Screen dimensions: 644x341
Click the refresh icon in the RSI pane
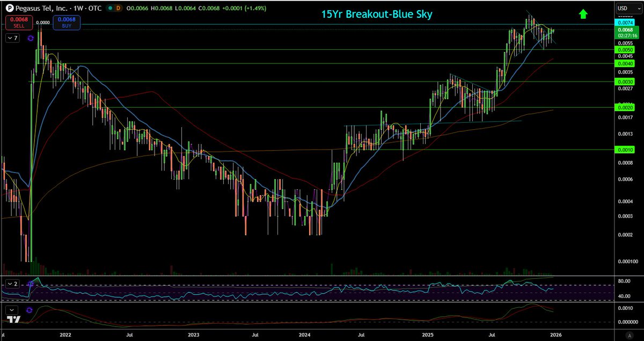point(31,283)
